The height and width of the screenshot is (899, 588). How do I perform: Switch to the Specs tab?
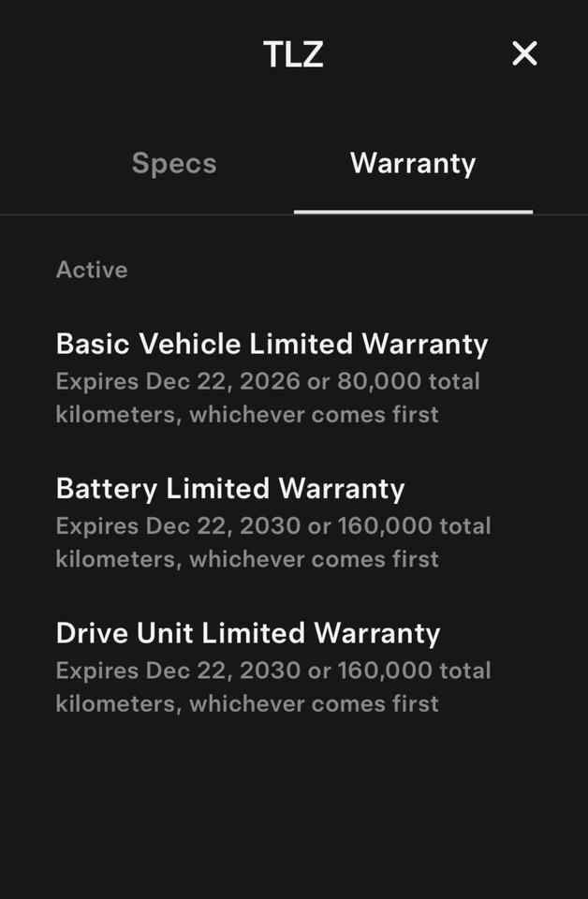(174, 163)
